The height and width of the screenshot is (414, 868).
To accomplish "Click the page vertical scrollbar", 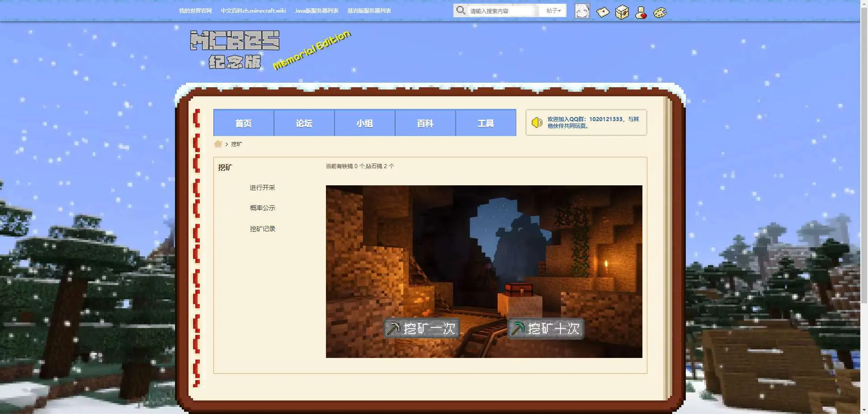I will pyautogui.click(x=863, y=181).
